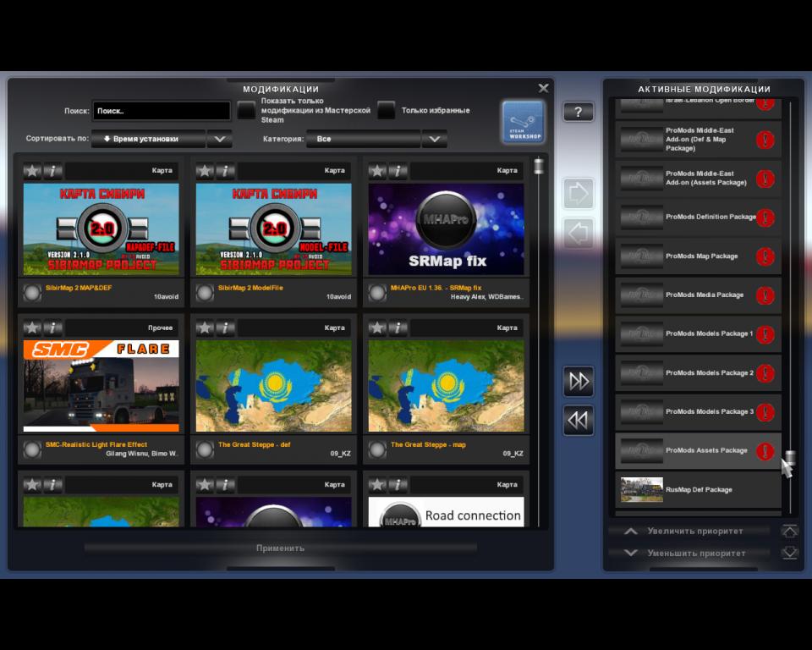Image resolution: width=812 pixels, height=650 pixels.
Task: Click warning icon on ProMods Assets Package
Action: point(765,450)
